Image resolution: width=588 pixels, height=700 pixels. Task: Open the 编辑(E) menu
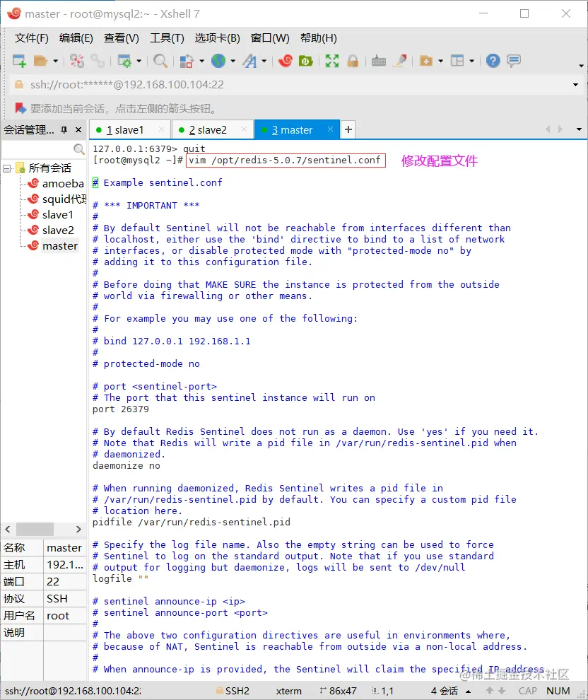tap(76, 38)
